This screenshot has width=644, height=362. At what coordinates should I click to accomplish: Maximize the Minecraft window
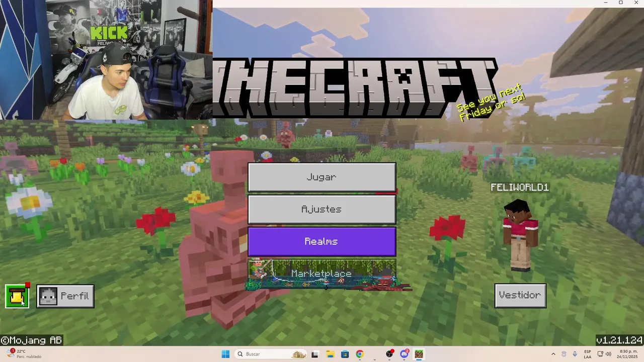pos(621,3)
